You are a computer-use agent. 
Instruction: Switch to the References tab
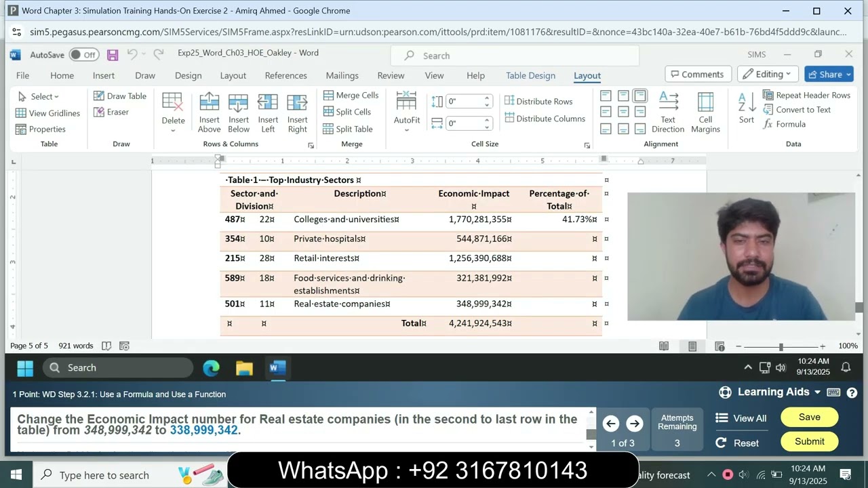[285, 75]
